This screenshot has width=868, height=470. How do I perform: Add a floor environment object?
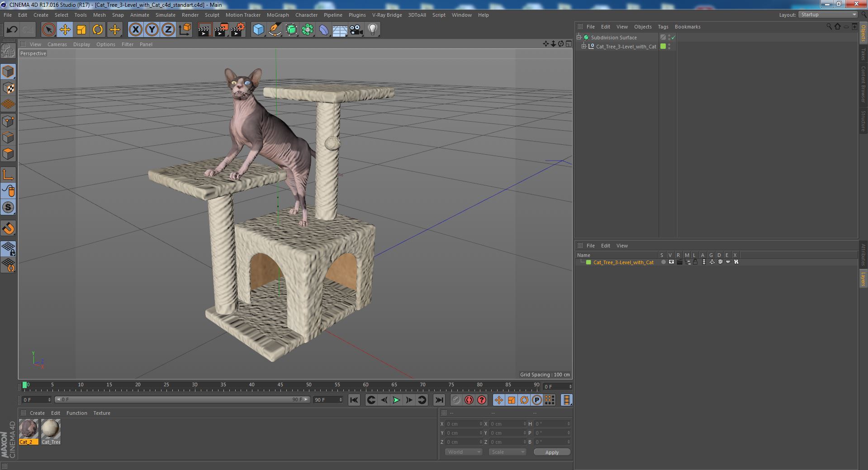tap(340, 30)
